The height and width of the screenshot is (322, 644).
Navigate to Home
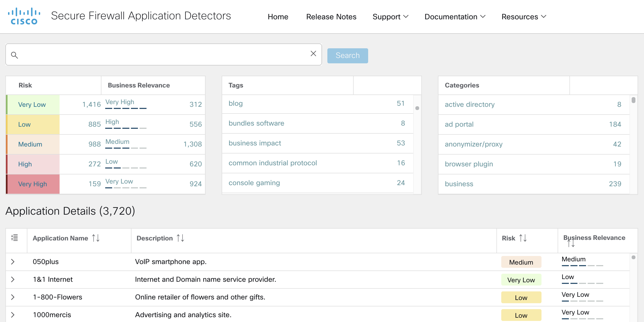278,17
